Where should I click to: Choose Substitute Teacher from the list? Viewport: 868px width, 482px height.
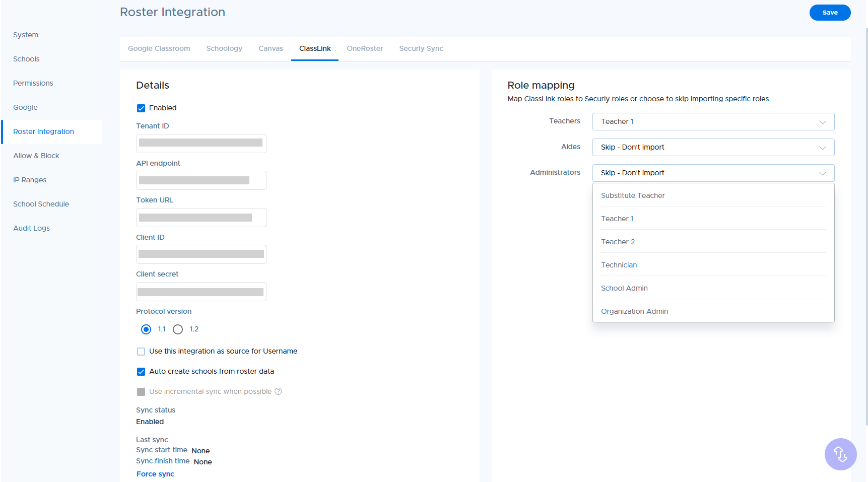click(713, 195)
